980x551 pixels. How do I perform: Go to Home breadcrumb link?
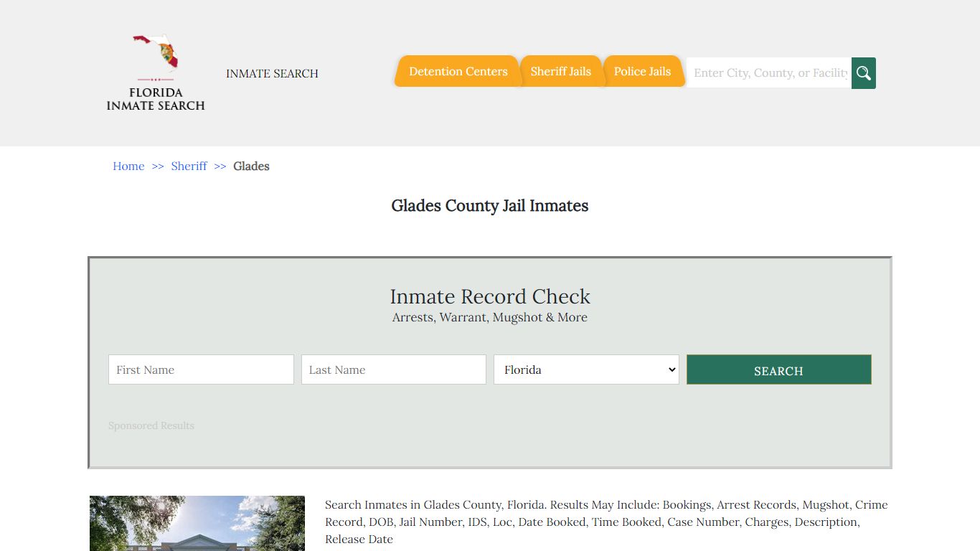[x=128, y=166]
